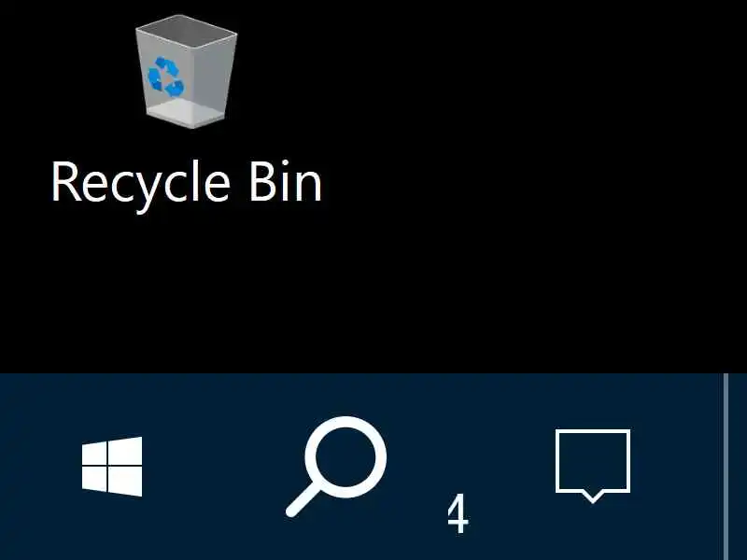Click the vertical divider before Show desktop
Screen dimensions: 747x560
[726, 467]
